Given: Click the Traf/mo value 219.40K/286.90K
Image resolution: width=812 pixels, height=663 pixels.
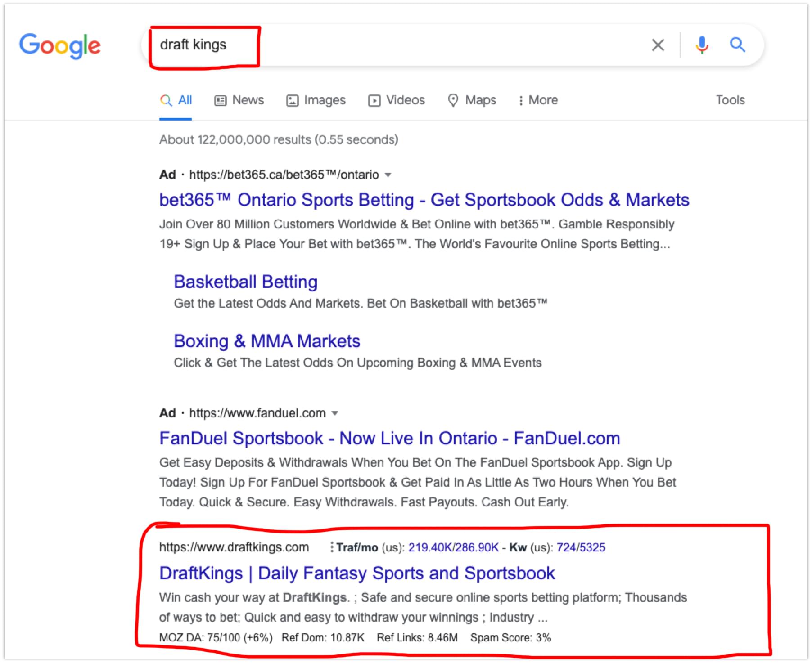Looking at the screenshot, I should tap(453, 547).
